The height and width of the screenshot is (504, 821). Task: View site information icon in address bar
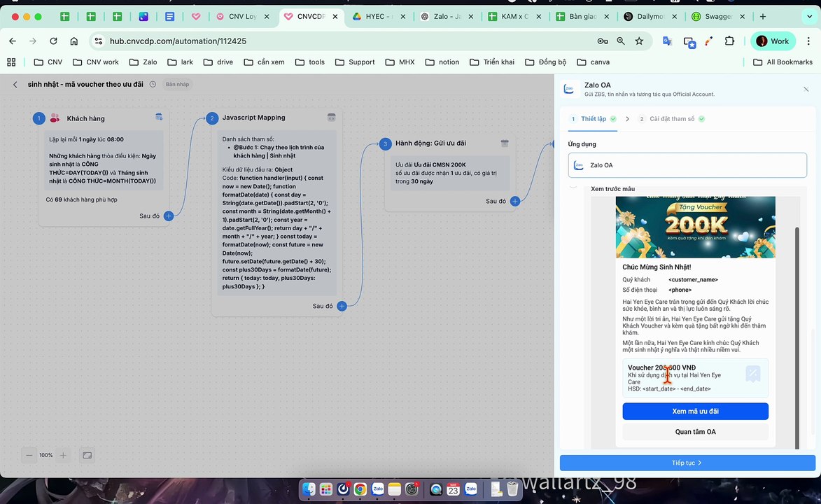click(99, 41)
